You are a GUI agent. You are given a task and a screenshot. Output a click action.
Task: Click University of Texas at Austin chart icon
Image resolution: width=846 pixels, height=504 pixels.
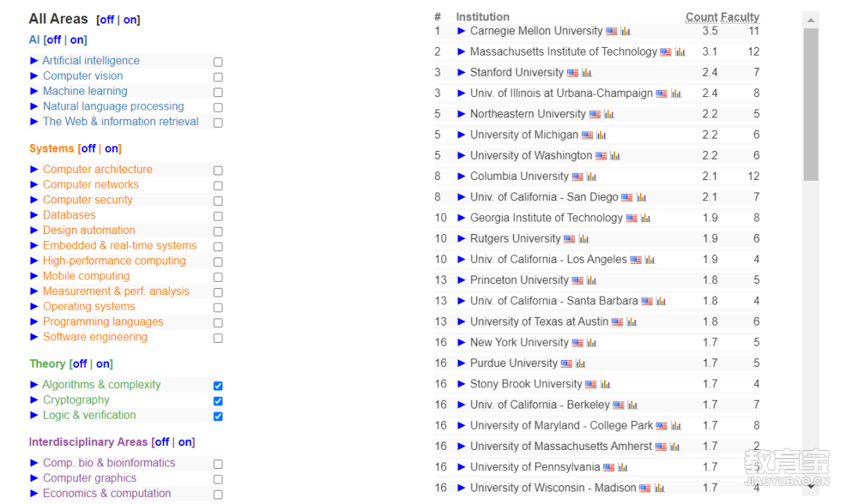[x=632, y=322]
